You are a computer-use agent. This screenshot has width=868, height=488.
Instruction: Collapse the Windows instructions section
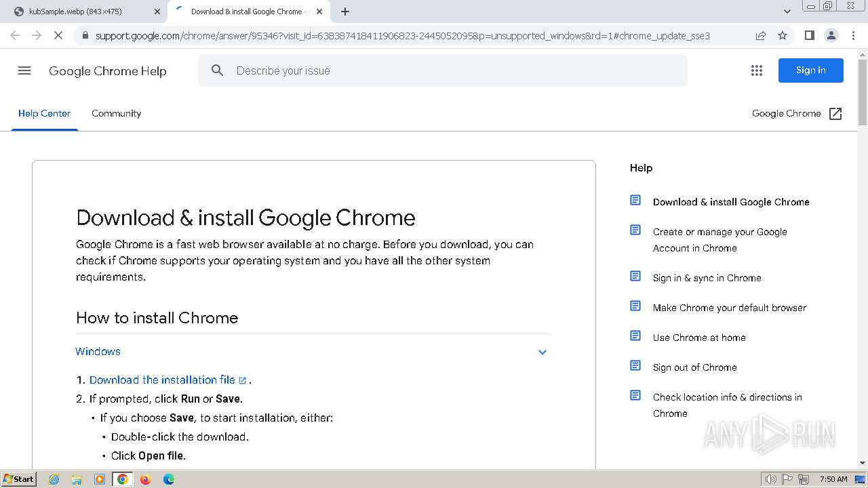pyautogui.click(x=542, y=352)
